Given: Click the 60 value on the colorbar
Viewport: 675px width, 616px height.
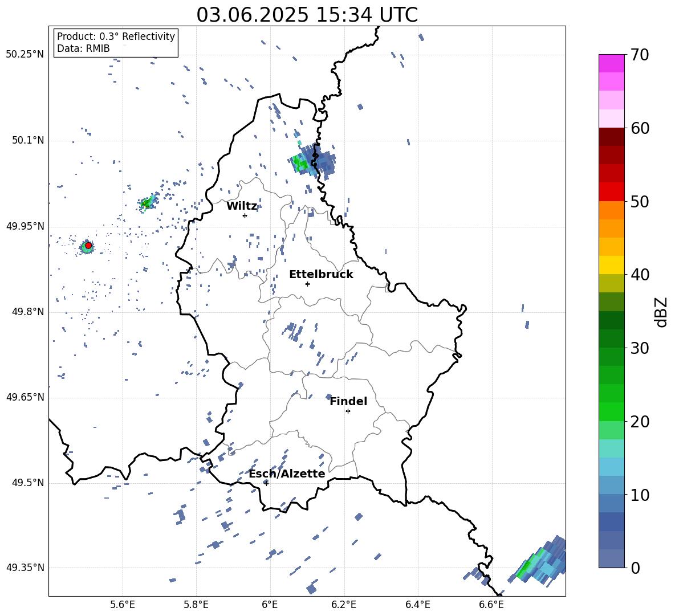Looking at the screenshot, I should click(x=640, y=128).
